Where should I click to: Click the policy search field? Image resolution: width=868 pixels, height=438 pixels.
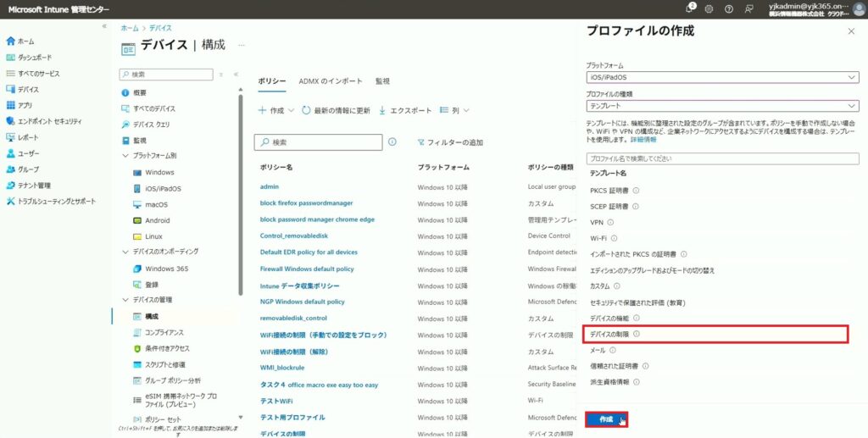(319, 142)
